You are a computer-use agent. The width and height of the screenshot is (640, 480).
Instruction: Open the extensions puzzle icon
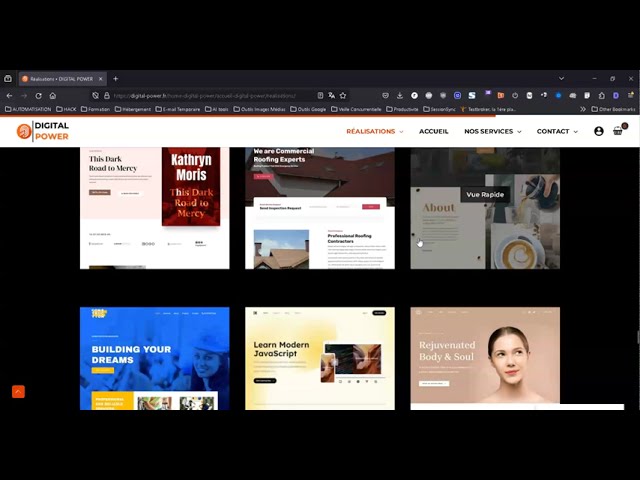click(x=602, y=96)
